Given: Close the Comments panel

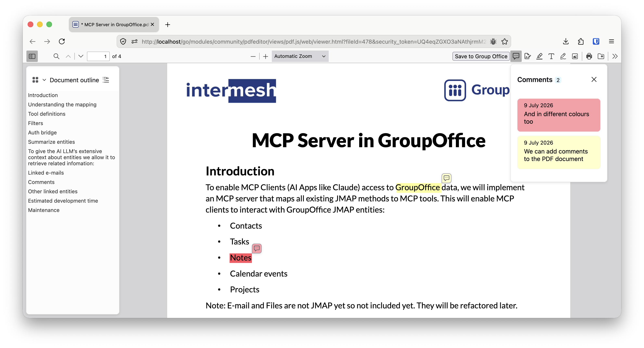Looking at the screenshot, I should (x=594, y=79).
